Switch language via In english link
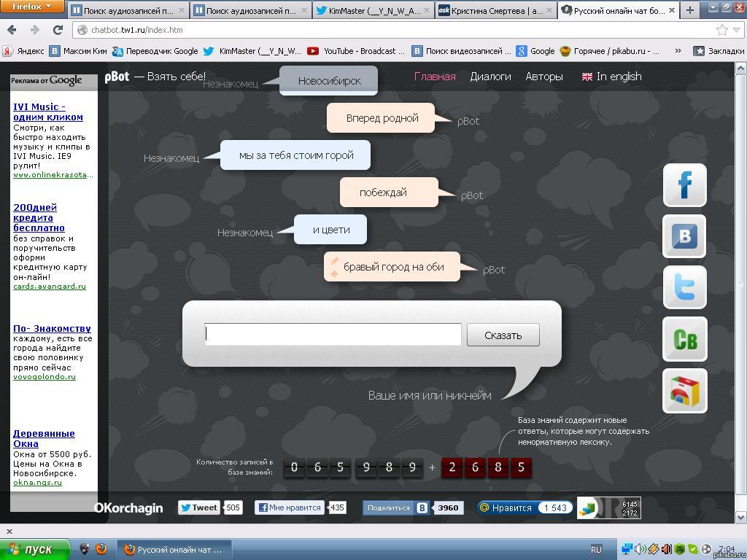 [x=611, y=77]
